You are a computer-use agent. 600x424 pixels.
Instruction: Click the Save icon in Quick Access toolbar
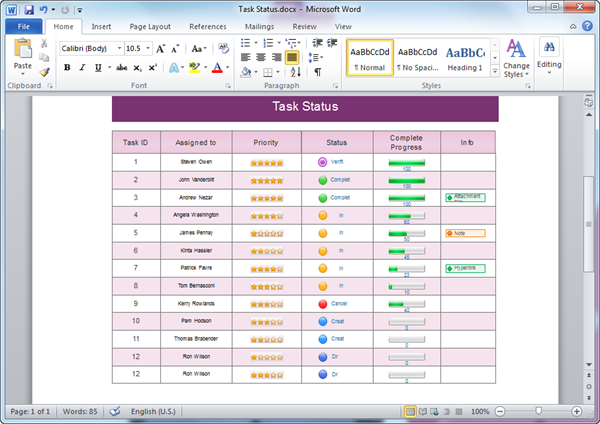point(27,9)
